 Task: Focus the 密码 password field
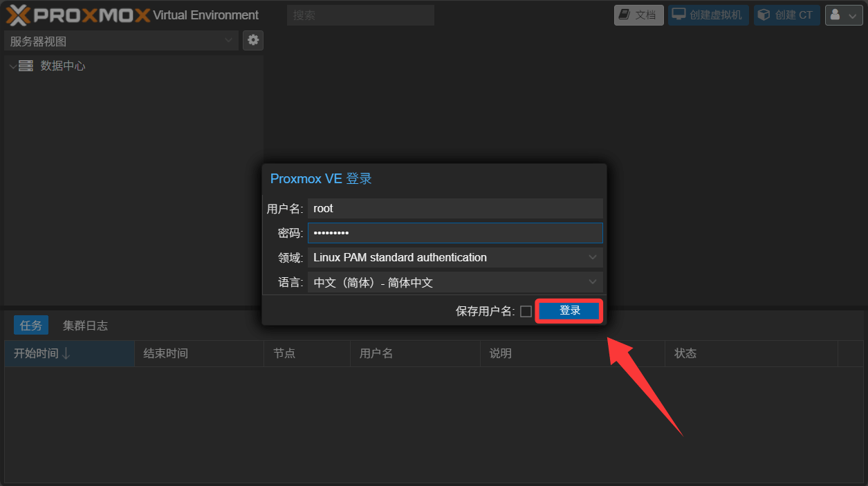point(454,233)
